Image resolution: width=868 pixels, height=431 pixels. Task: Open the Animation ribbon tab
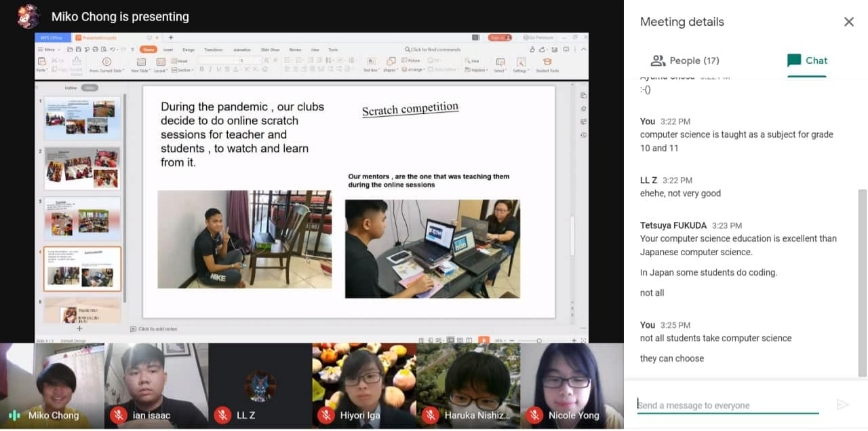click(242, 50)
